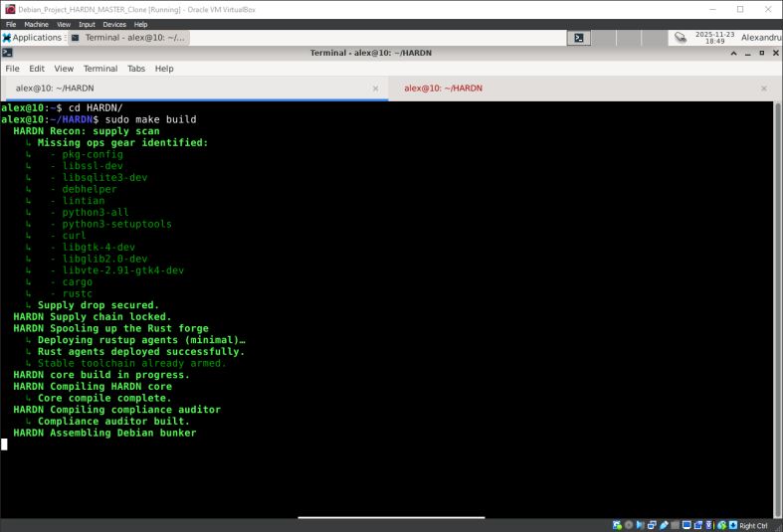Click the 'HARDN Assembling Debian bunker' line

click(104, 433)
